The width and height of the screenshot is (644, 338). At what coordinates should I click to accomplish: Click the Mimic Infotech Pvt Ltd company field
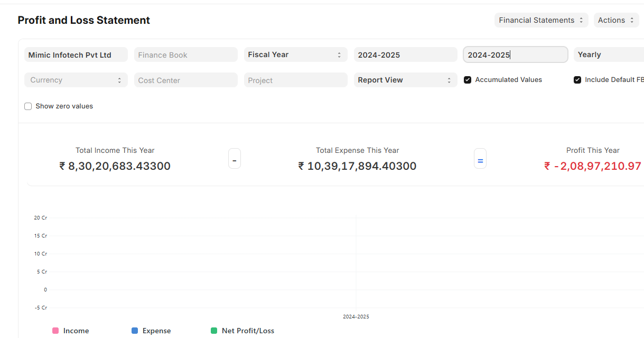click(x=76, y=54)
